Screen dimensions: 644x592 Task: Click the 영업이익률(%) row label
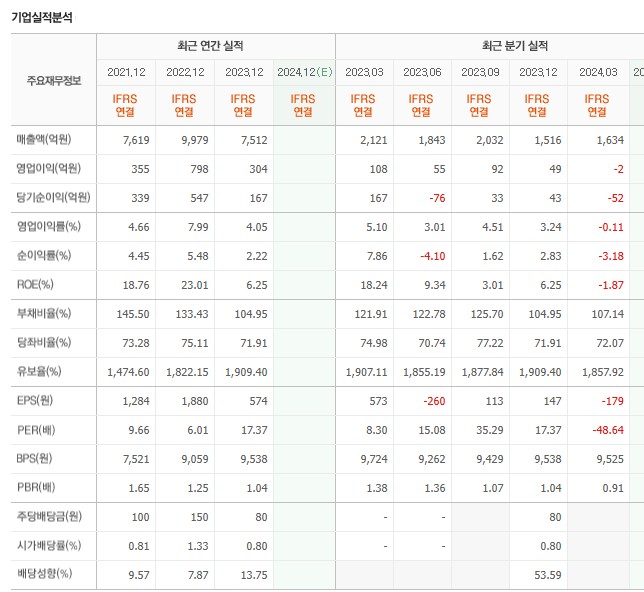(x=48, y=226)
